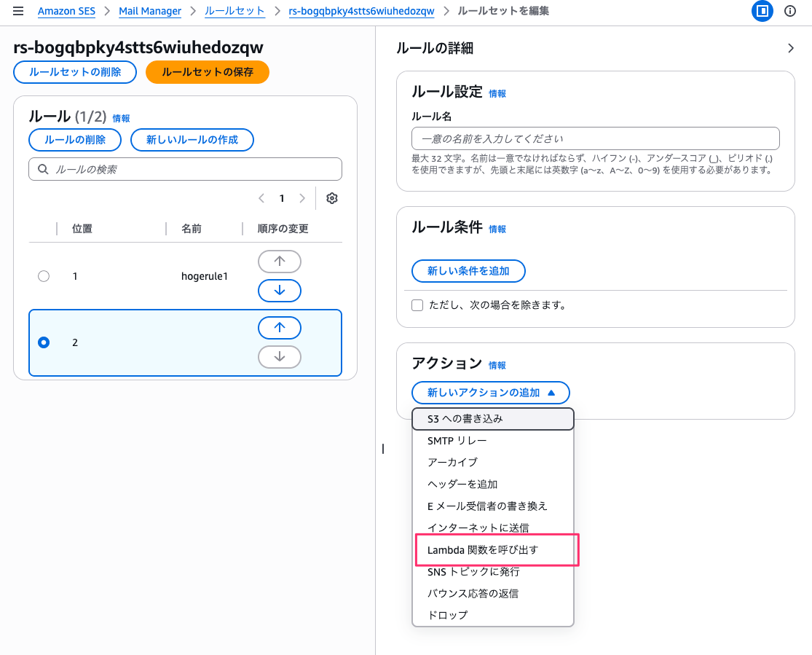Select the radio button for rule 2
This screenshot has height=655, width=812.
pyautogui.click(x=44, y=342)
